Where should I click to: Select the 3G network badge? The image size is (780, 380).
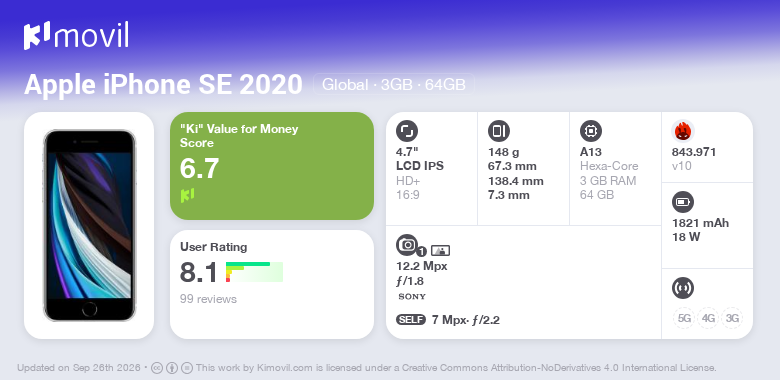[732, 318]
